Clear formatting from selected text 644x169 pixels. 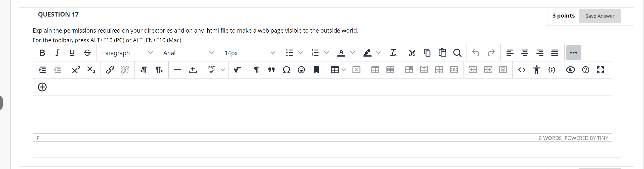coord(393,53)
